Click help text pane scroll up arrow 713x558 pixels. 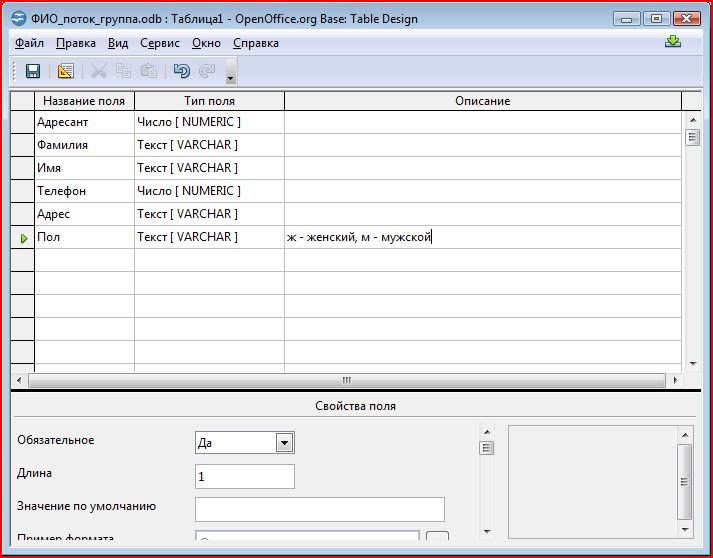coord(685,436)
